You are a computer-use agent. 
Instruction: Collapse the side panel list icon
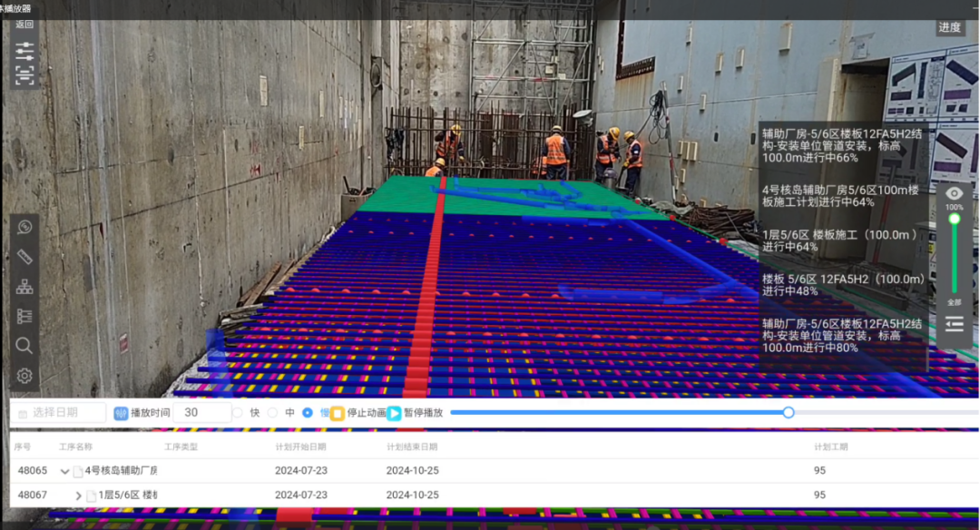pyautogui.click(x=954, y=324)
